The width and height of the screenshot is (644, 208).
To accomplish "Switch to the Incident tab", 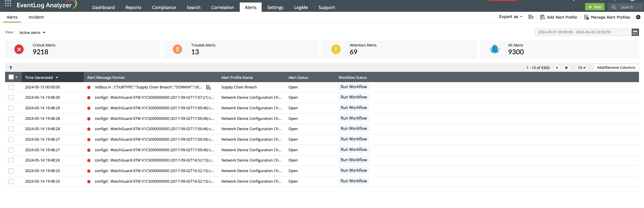I will (x=36, y=17).
